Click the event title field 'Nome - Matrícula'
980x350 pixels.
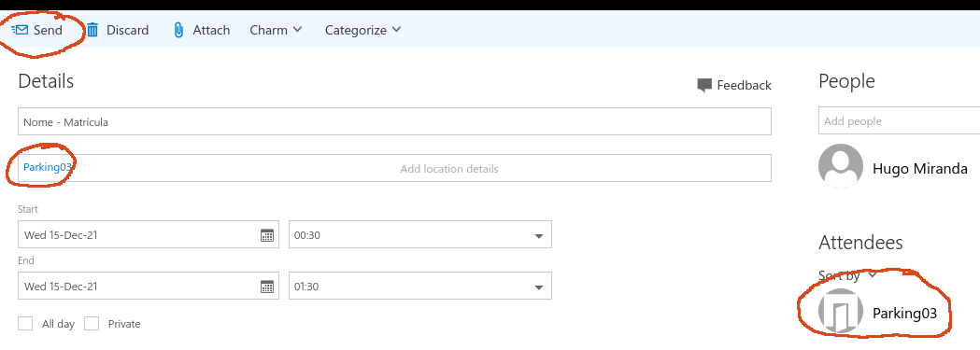pyautogui.click(x=394, y=121)
